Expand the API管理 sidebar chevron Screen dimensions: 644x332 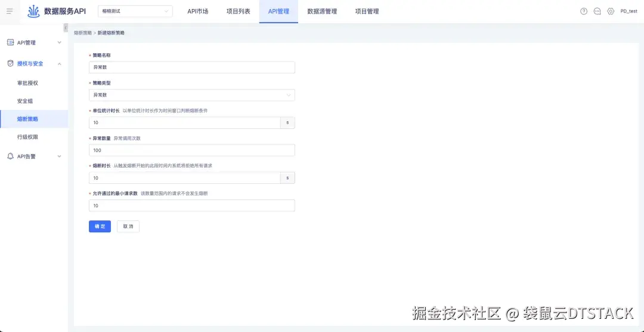coord(60,42)
